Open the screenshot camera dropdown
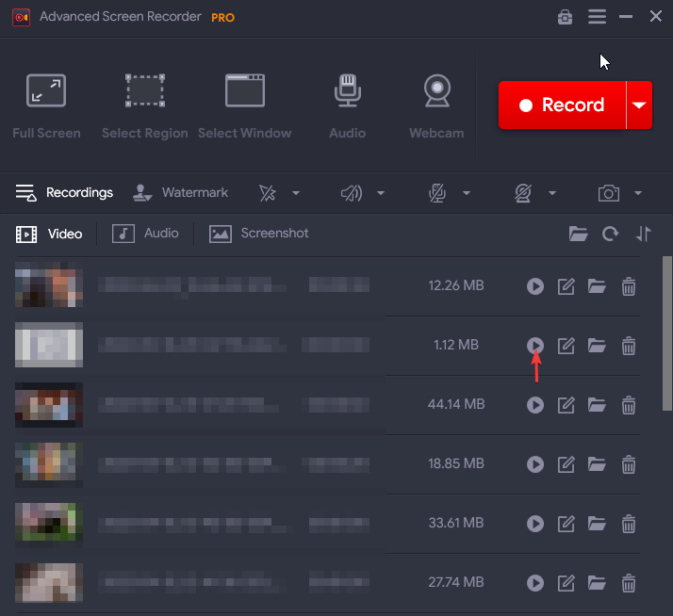Image resolution: width=673 pixels, height=616 pixels. click(x=638, y=193)
